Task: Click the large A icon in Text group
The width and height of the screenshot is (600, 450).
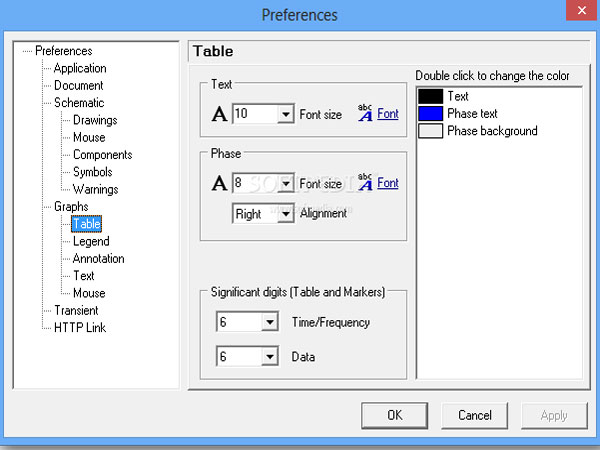Action: tap(220, 114)
